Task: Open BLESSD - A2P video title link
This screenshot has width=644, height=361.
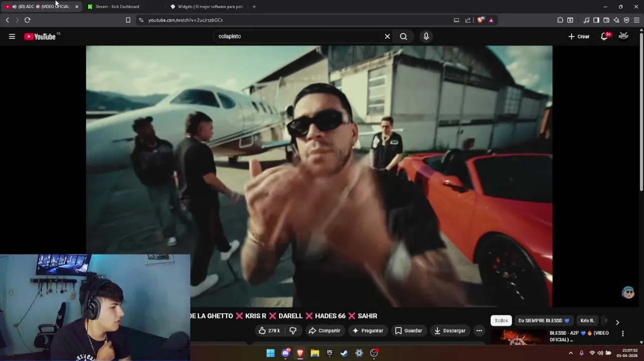Action: point(579,336)
